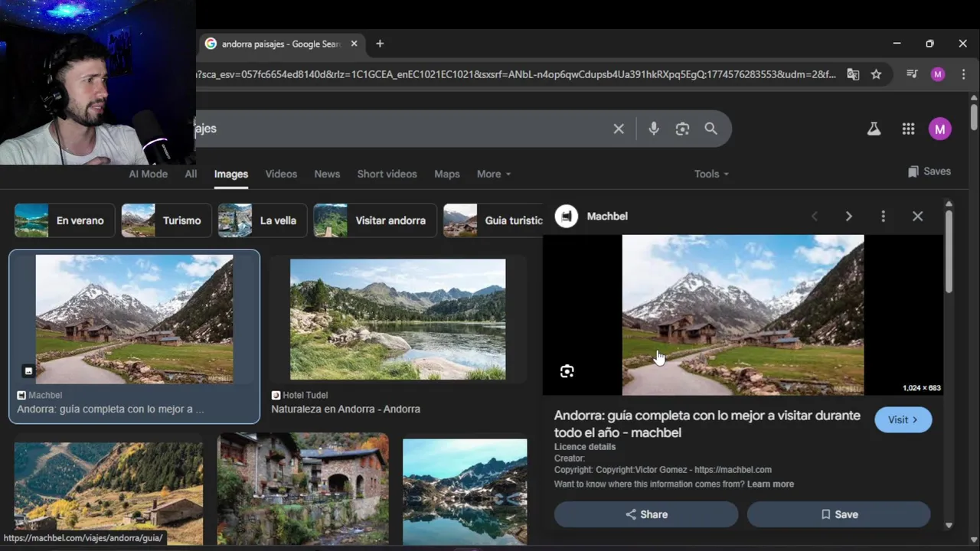
Task: Select the Hotel Tudel lake thumbnail
Action: [x=397, y=319]
